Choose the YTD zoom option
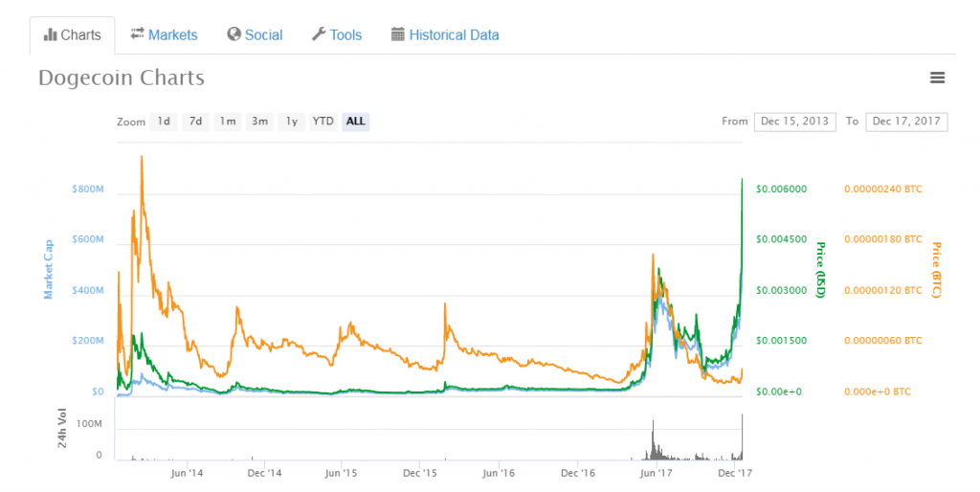Screen dimensions: 980x492 [323, 122]
